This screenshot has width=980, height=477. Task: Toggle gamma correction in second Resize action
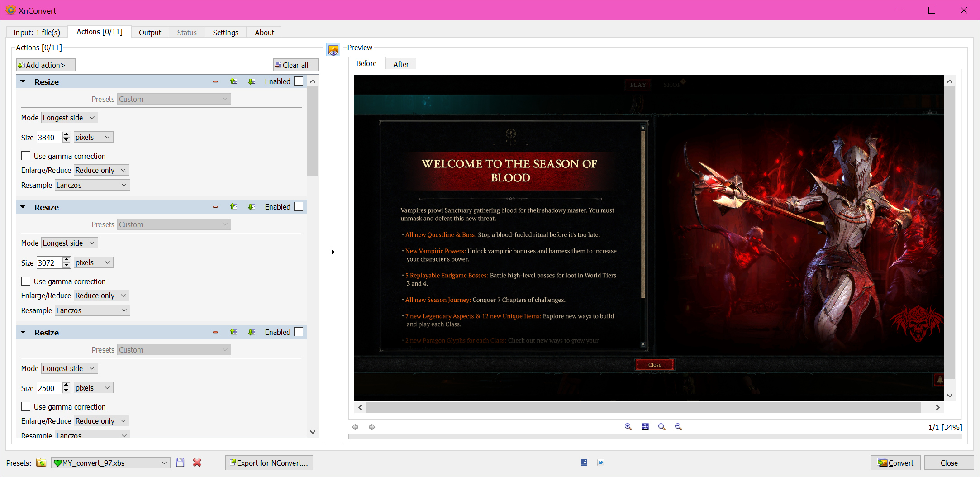coord(26,281)
